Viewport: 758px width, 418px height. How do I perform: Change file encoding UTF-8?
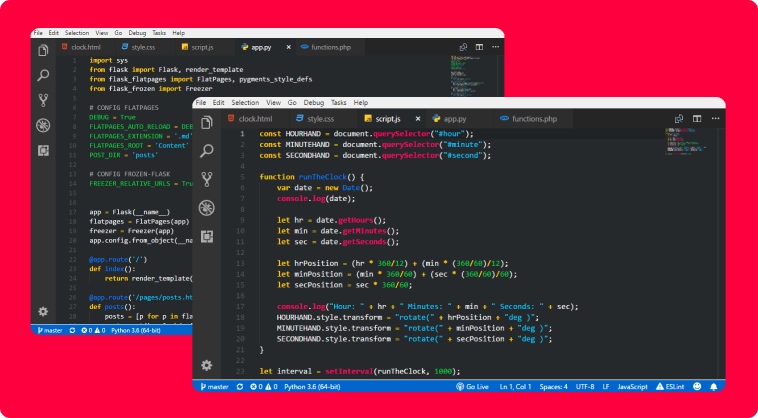585,387
